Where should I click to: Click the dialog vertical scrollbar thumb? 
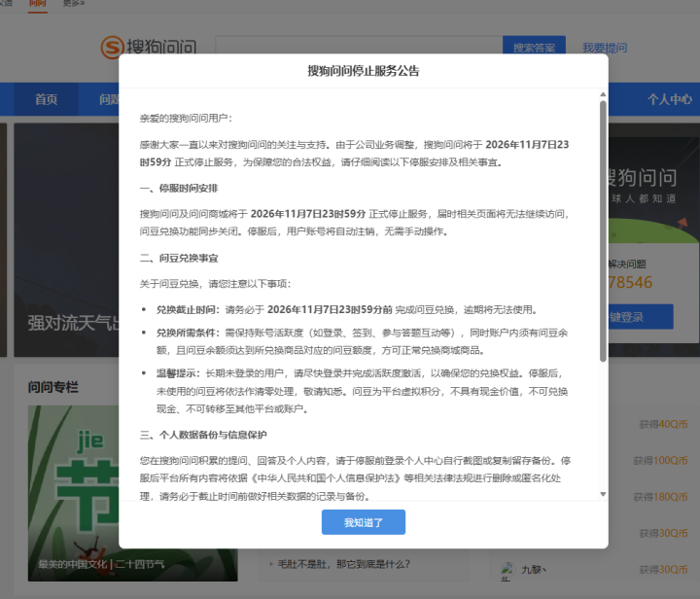pyautogui.click(x=603, y=231)
